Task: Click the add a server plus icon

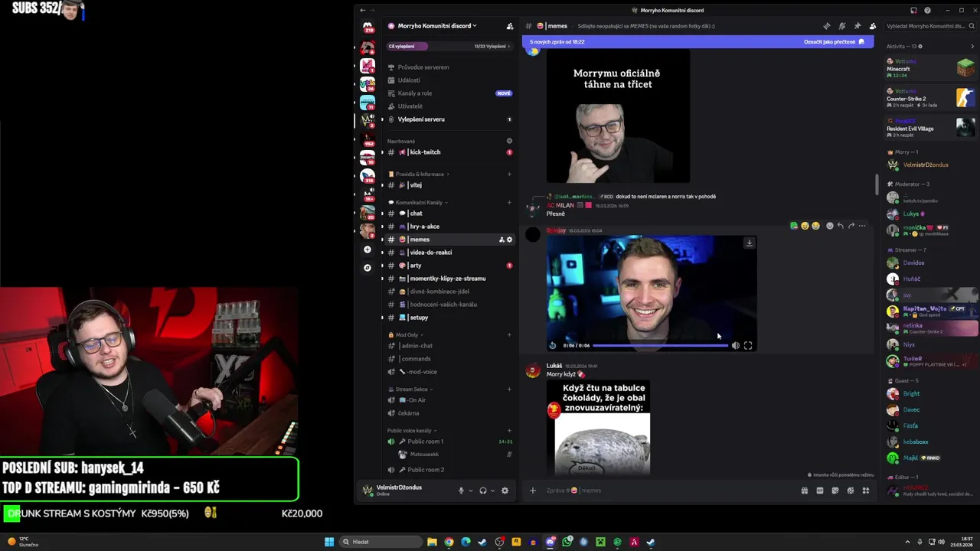Action: (x=367, y=249)
